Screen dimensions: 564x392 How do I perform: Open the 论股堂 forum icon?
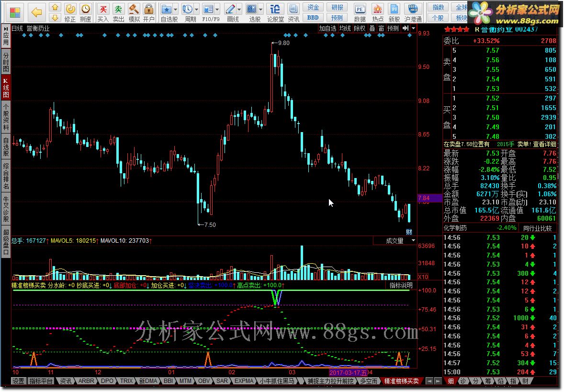point(275,12)
